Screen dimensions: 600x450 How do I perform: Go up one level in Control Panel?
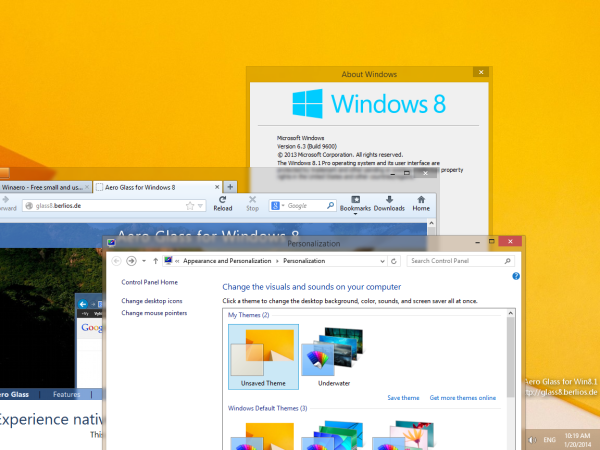155,261
